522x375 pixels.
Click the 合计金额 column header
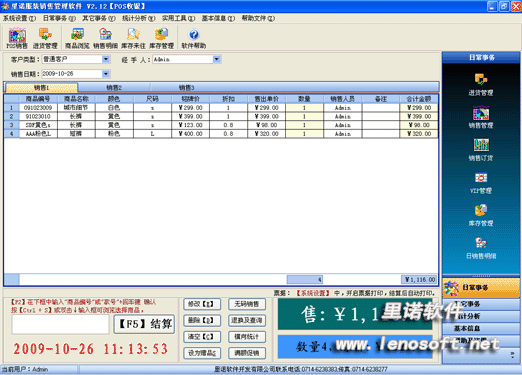[419, 99]
